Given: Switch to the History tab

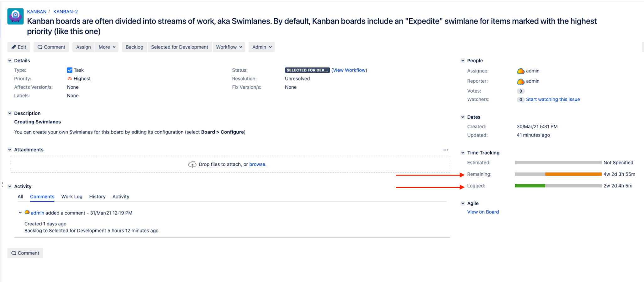Looking at the screenshot, I should click(x=97, y=197).
